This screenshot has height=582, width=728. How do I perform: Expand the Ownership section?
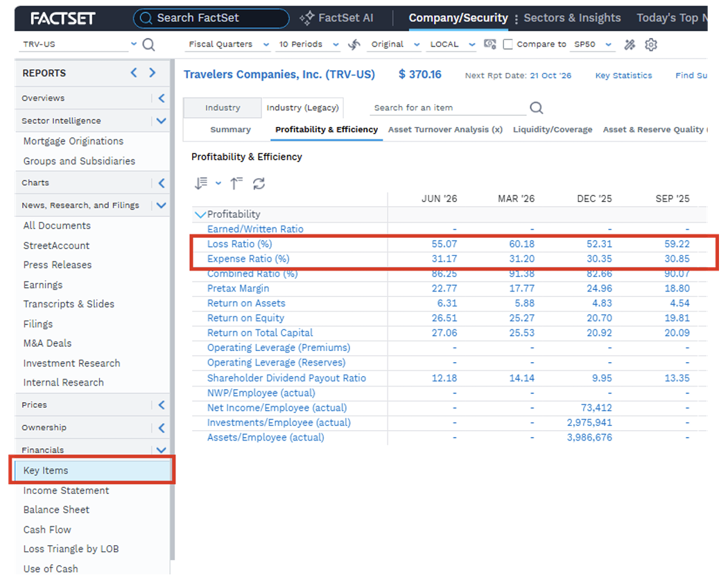click(x=162, y=428)
